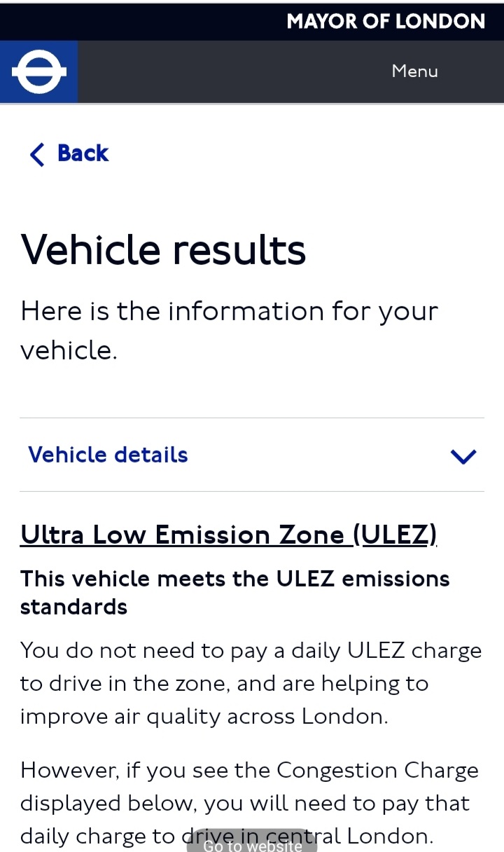The image size is (504, 852).
Task: Click the paragraph about the daily ULEZ charge
Action: (x=251, y=683)
